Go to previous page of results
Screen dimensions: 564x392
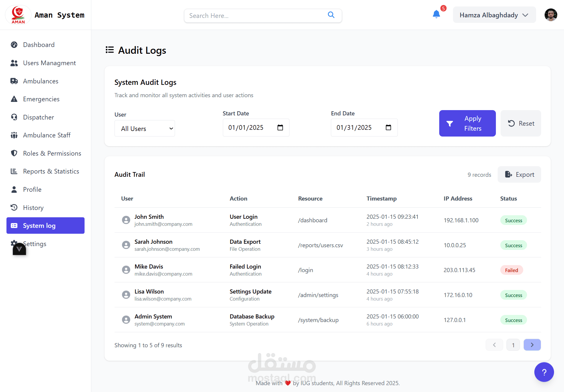tap(494, 345)
